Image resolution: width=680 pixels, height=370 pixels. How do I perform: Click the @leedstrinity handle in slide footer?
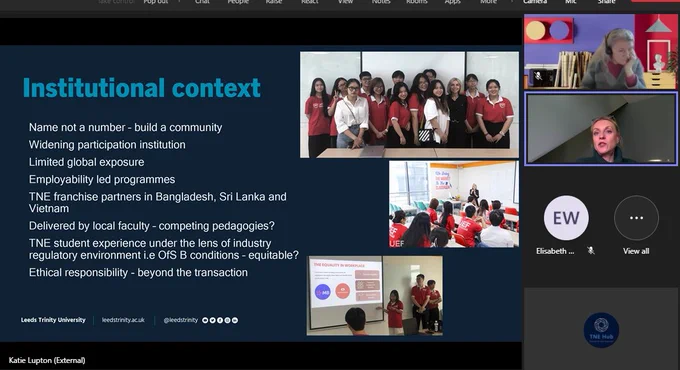point(180,320)
